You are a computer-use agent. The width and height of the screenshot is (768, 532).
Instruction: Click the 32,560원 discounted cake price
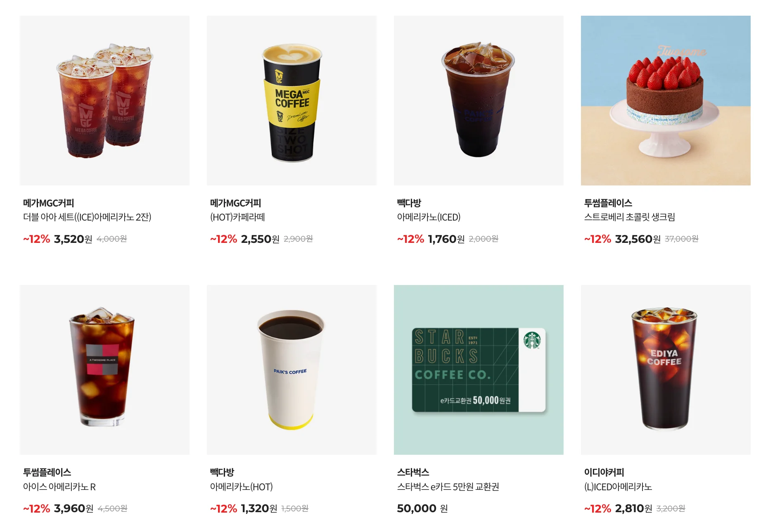pyautogui.click(x=638, y=239)
